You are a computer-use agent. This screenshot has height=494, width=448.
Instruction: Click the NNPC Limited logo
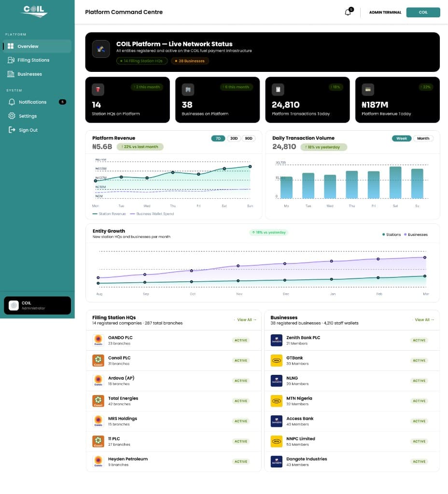pos(277,441)
